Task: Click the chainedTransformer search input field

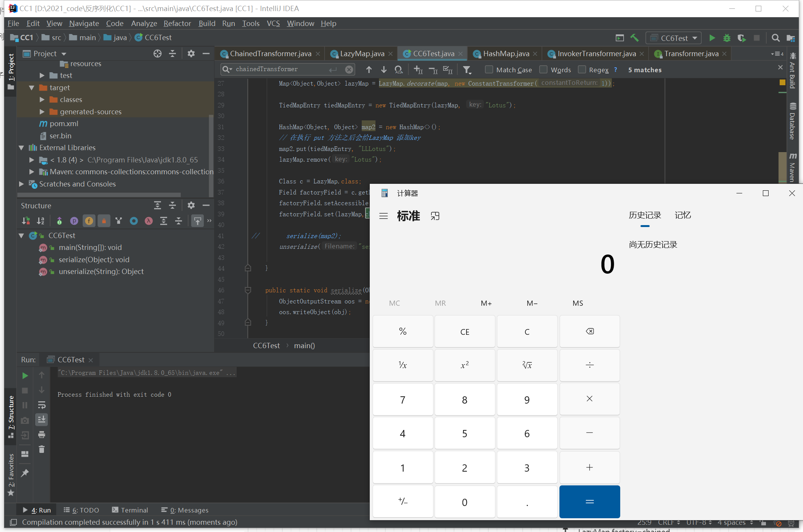Action: pyautogui.click(x=279, y=69)
